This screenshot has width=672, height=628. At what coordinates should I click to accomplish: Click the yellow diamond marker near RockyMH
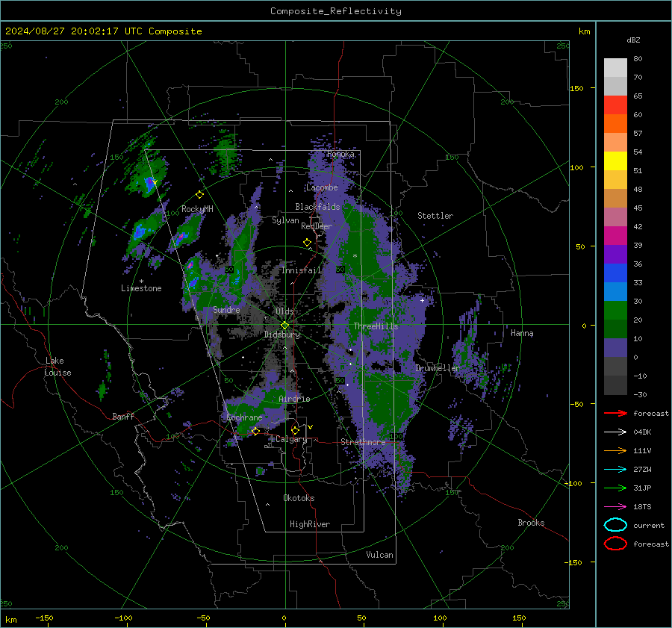pos(199,195)
